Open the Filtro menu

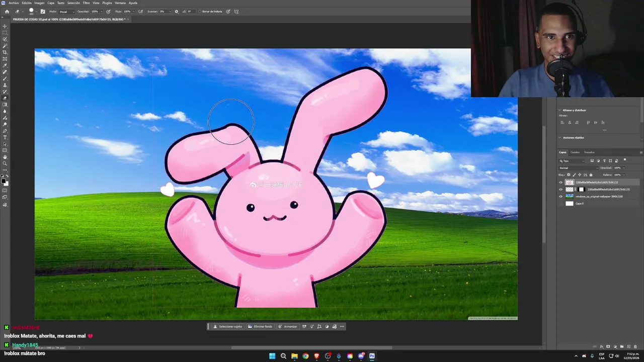pos(86,3)
